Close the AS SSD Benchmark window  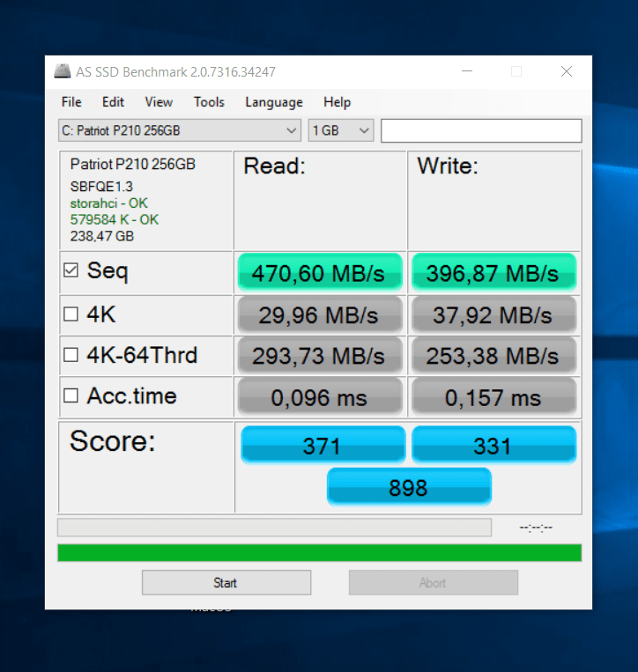tap(567, 71)
